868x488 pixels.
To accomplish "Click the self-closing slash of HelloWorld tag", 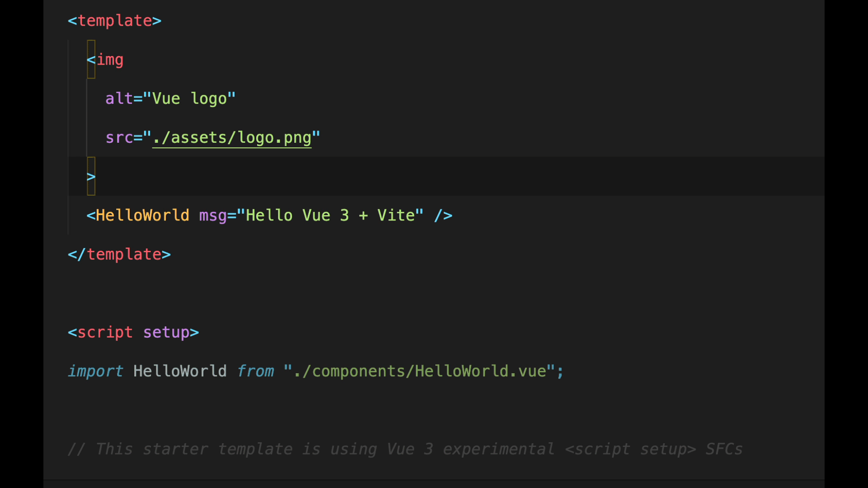I will click(x=438, y=216).
